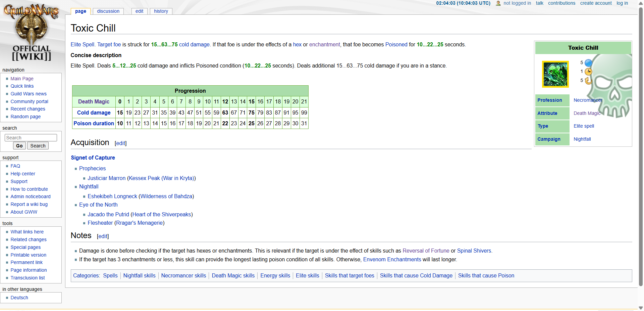Open Quick links in navigation

[x=22, y=86]
